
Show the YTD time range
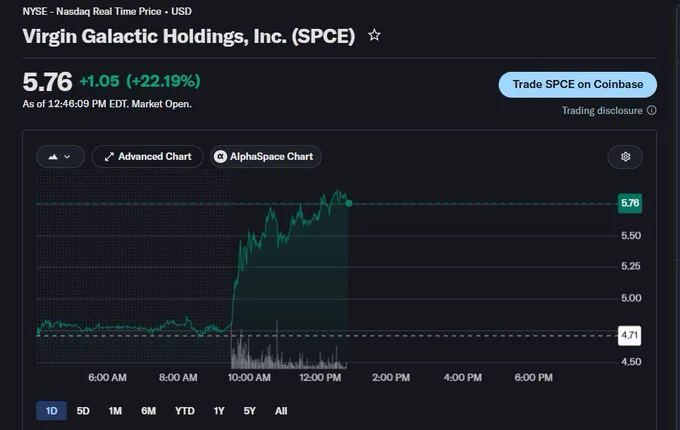pyautogui.click(x=185, y=410)
